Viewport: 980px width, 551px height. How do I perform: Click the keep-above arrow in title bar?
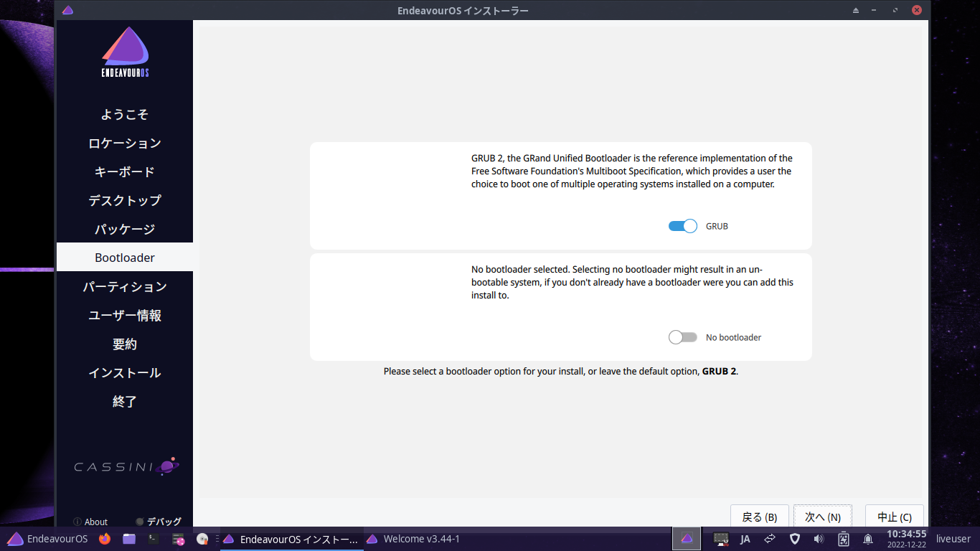[x=855, y=10]
